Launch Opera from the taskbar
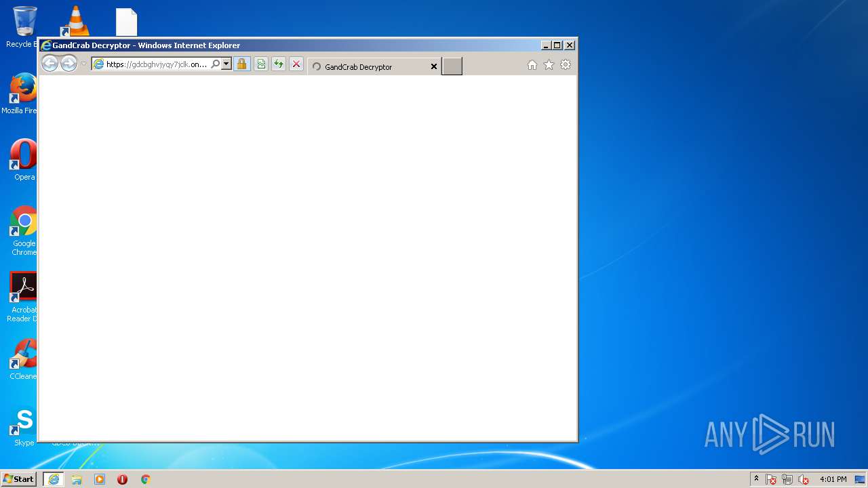868x488 pixels. [x=122, y=479]
